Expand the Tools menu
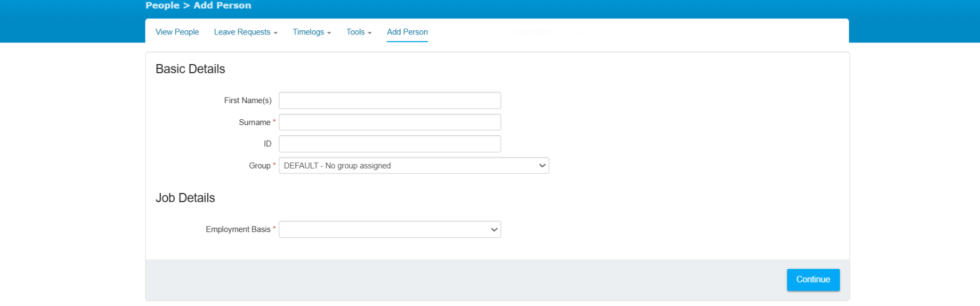The height and width of the screenshot is (306, 980). 355,32
